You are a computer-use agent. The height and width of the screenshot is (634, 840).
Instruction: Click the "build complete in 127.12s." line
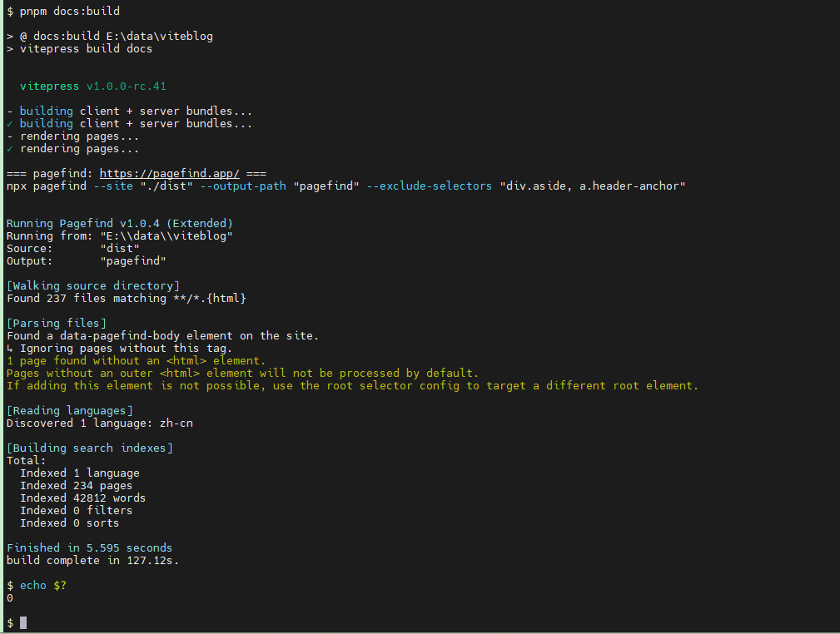coord(92,560)
